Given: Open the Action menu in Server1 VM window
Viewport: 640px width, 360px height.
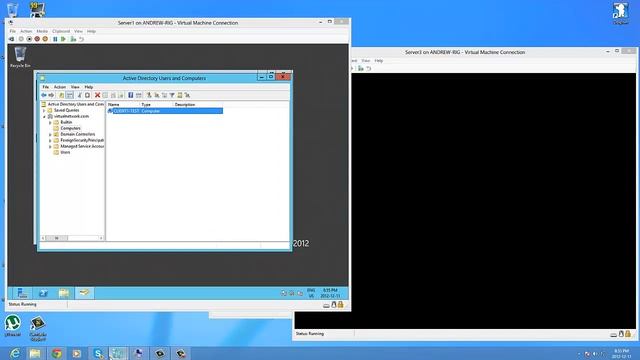Looking at the screenshot, I should point(26,31).
